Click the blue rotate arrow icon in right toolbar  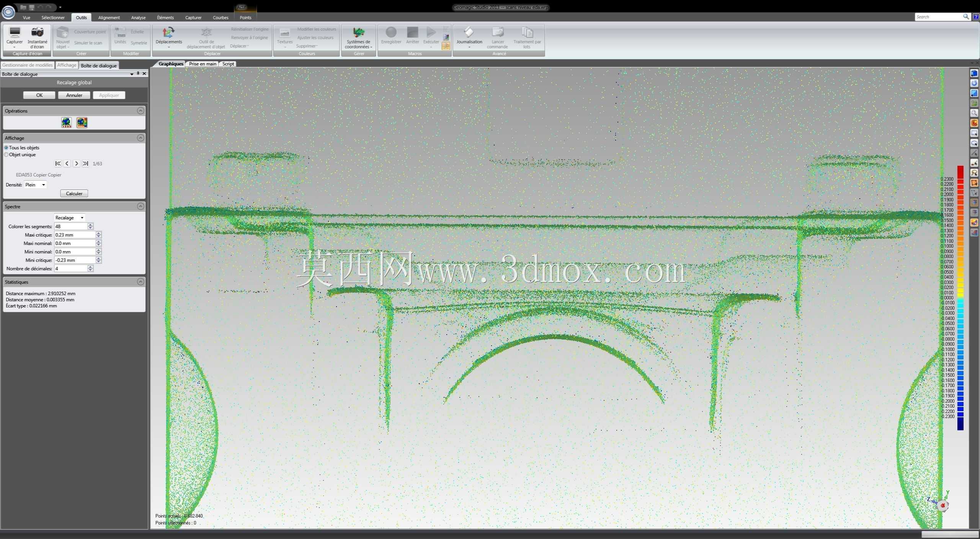[x=974, y=83]
